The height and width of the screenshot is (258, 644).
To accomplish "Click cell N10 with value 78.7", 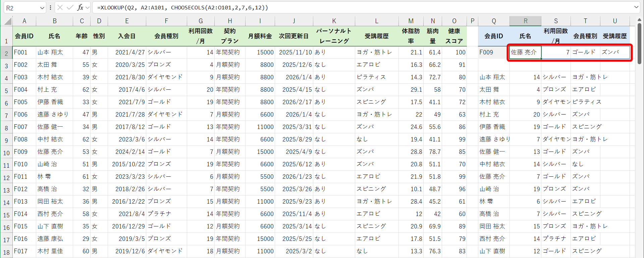I will click(x=433, y=152).
